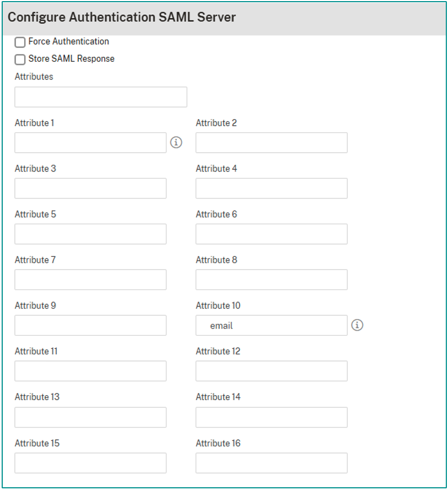Image resolution: width=448 pixels, height=490 pixels.
Task: Enable the Force Authentication checkbox
Action: click(20, 41)
